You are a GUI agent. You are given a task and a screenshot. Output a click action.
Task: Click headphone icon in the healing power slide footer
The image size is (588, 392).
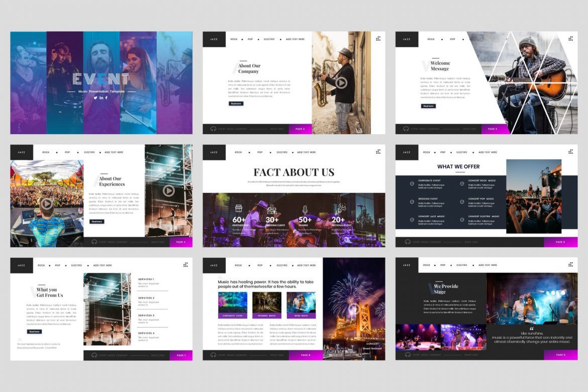[213, 355]
